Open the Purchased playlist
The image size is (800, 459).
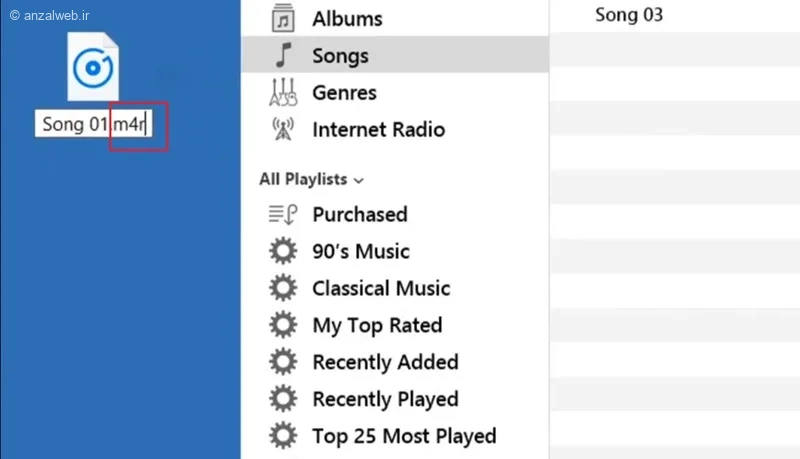[360, 214]
